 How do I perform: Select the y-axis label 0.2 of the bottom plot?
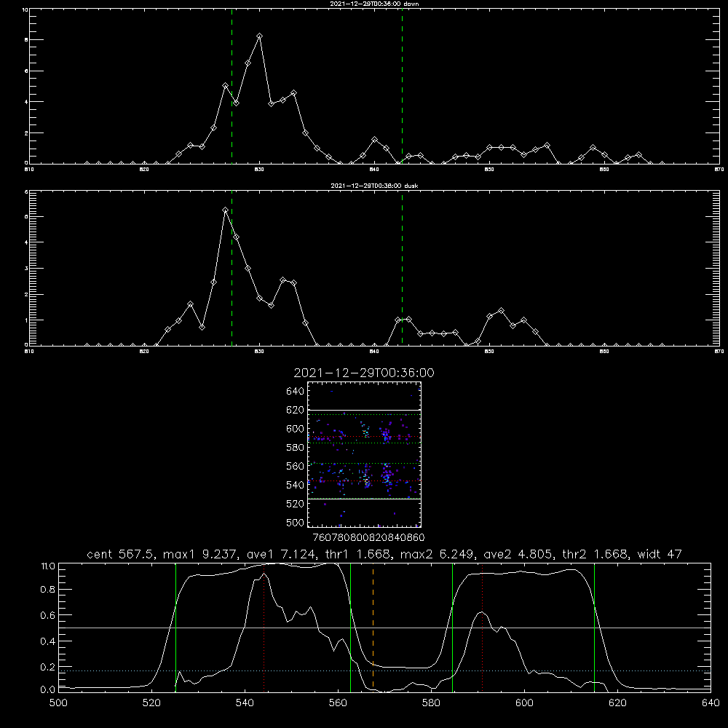click(x=48, y=667)
